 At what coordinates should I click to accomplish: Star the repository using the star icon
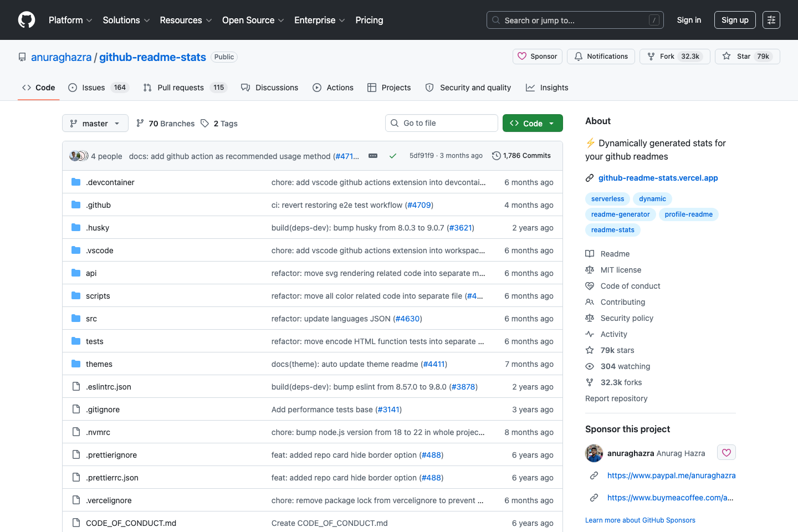coord(726,56)
